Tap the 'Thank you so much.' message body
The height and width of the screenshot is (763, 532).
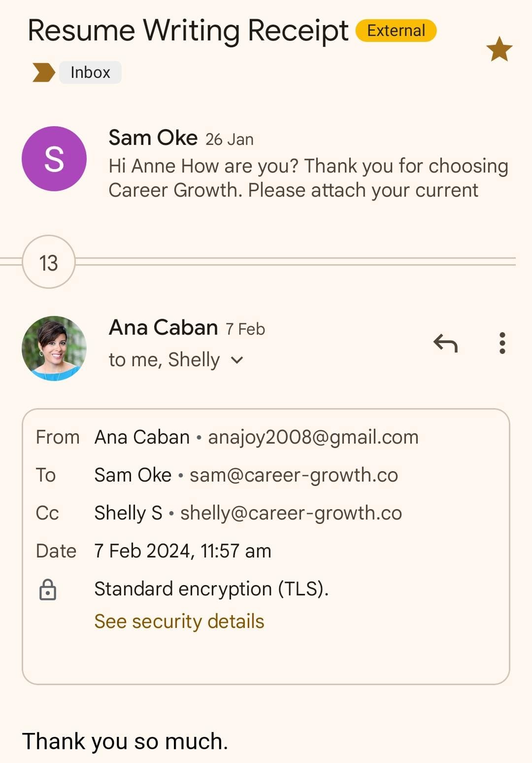125,741
